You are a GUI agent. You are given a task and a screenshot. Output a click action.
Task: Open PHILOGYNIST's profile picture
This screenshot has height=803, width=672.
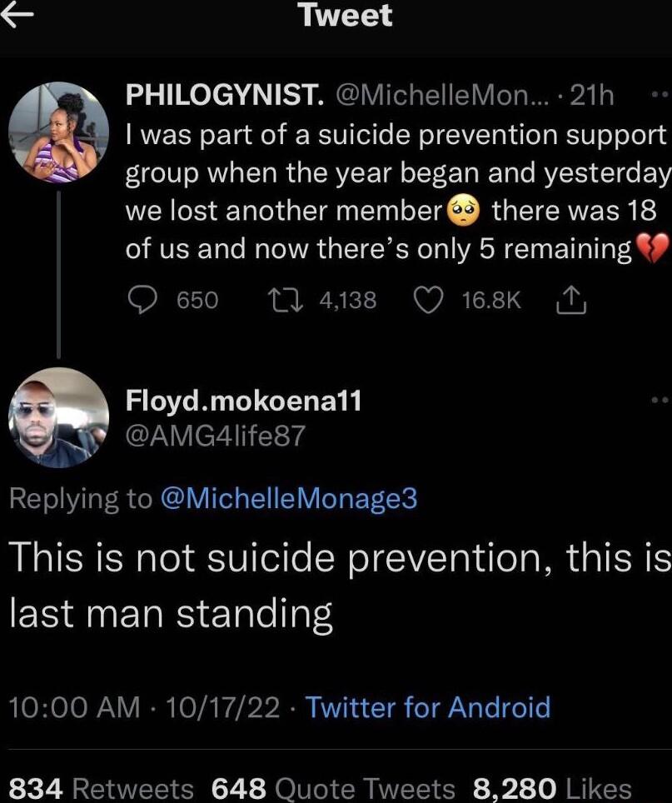click(x=57, y=131)
